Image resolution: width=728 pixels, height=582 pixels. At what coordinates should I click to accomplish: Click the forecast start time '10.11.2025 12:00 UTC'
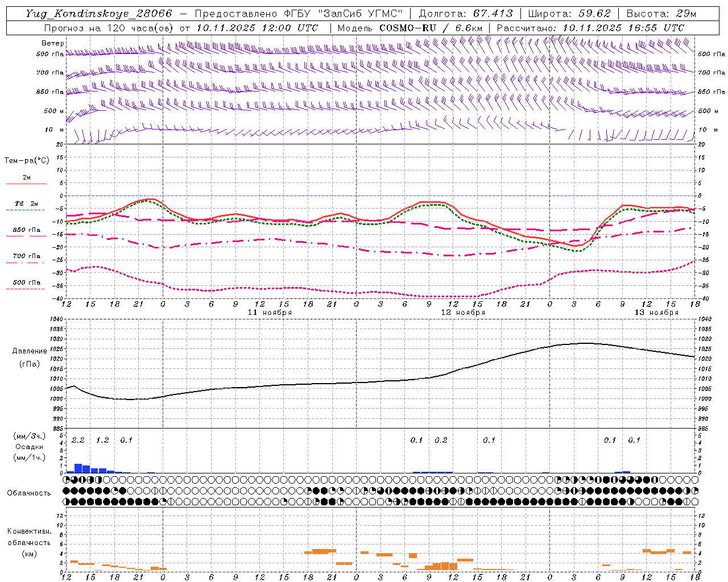[257, 28]
